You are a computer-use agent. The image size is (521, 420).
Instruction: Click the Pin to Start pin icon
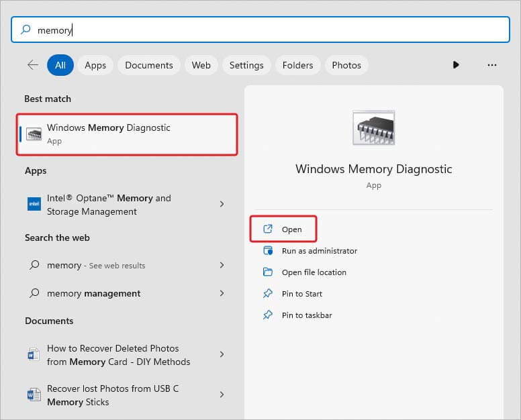coord(268,293)
